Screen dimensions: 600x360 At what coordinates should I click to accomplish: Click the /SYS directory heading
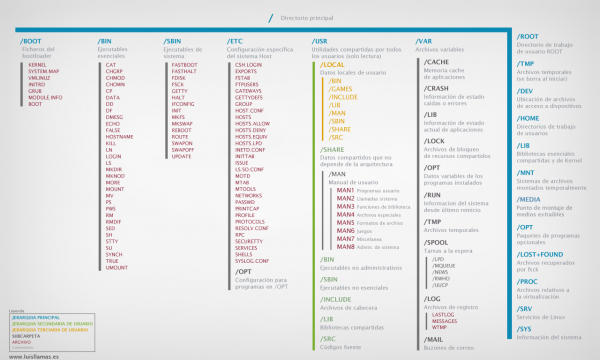(x=524, y=329)
